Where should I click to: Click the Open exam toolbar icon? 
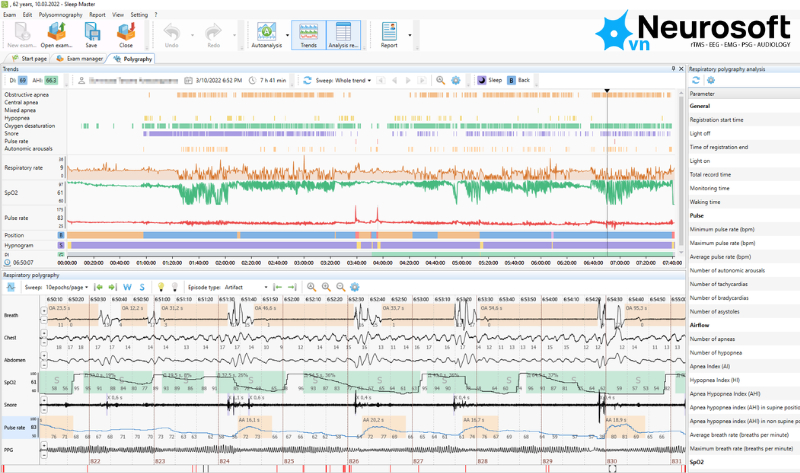pos(57,35)
